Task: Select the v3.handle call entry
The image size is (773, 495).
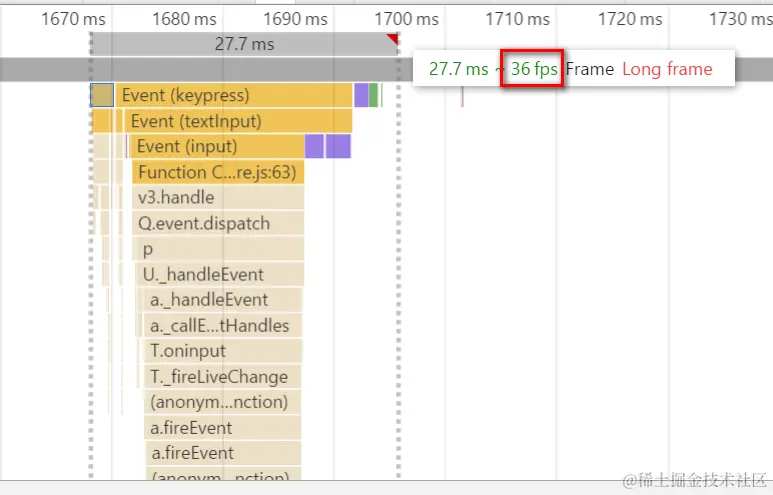Action: [218, 198]
